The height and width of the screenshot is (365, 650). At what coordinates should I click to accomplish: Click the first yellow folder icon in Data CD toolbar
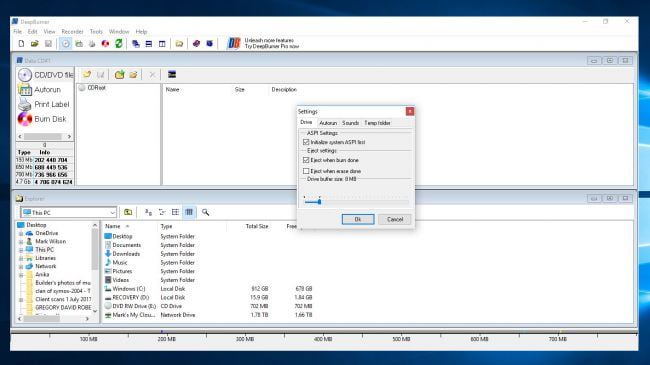[x=87, y=75]
